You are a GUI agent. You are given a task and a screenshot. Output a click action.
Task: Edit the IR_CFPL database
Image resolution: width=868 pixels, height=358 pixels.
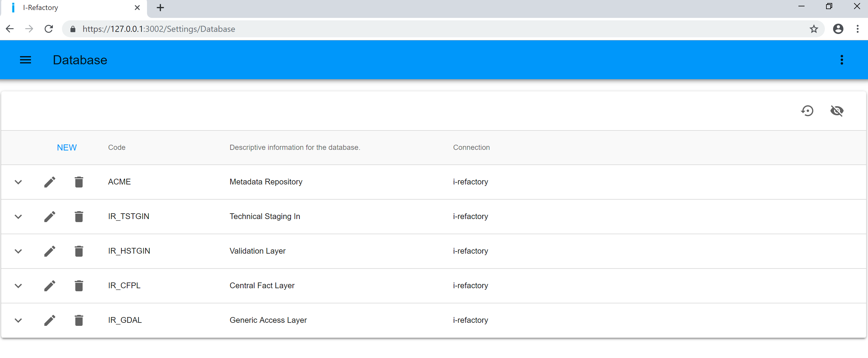point(50,286)
